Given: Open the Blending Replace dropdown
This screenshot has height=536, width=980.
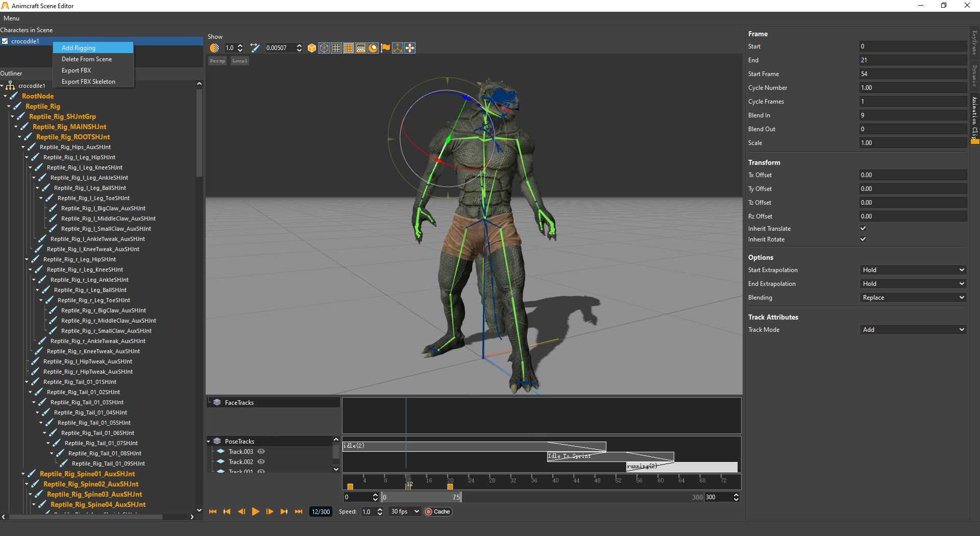Looking at the screenshot, I should point(913,298).
